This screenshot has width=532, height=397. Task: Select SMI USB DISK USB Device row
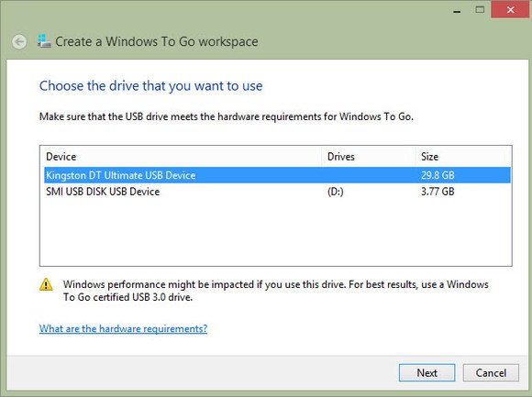tap(277, 192)
